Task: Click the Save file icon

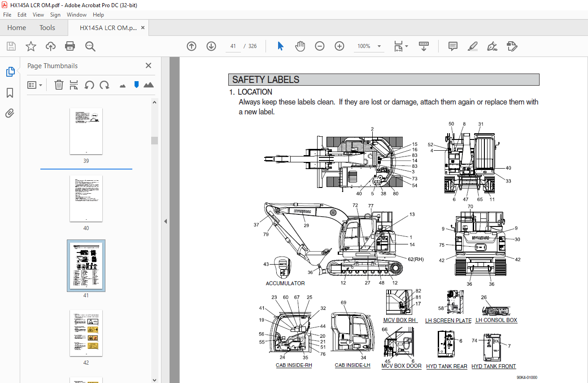Action: [x=11, y=46]
